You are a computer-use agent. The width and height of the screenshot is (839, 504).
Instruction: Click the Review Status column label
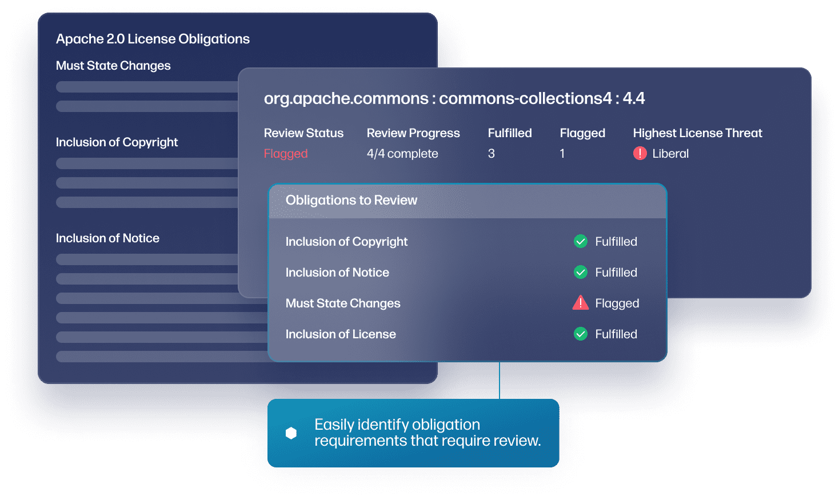[303, 133]
